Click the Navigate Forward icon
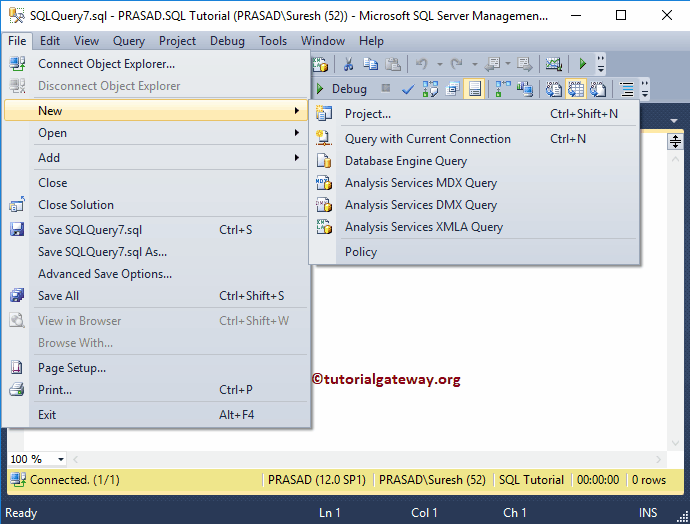This screenshot has width=690, height=524. click(x=525, y=64)
